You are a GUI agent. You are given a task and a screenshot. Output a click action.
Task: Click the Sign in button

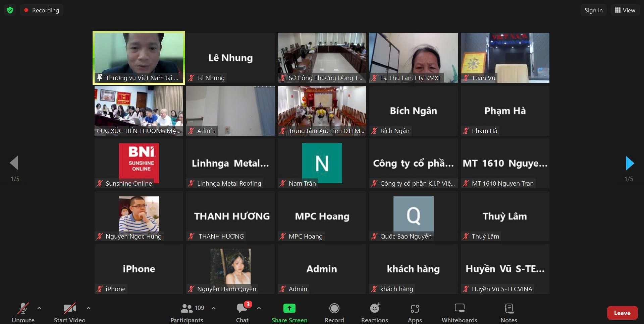coord(593,10)
